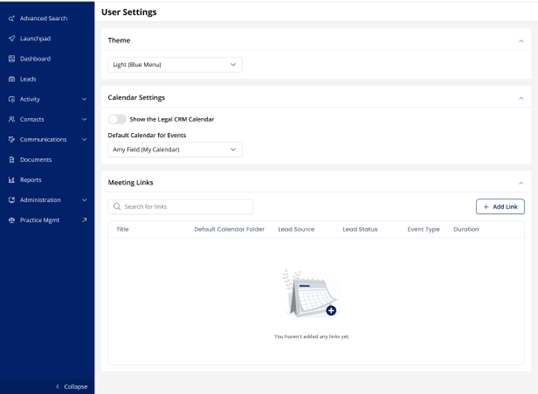Open Practice Mgmt link in sidebar

click(x=47, y=220)
